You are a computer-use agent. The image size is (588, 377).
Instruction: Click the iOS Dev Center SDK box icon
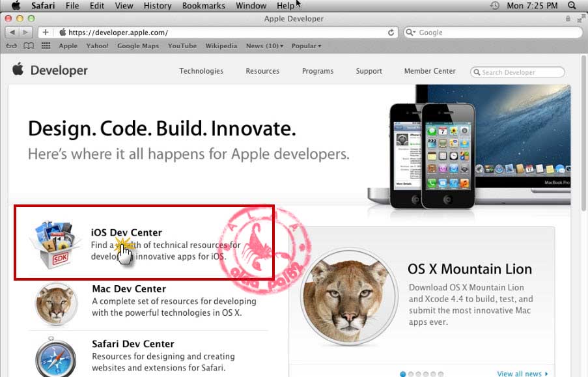[55, 244]
